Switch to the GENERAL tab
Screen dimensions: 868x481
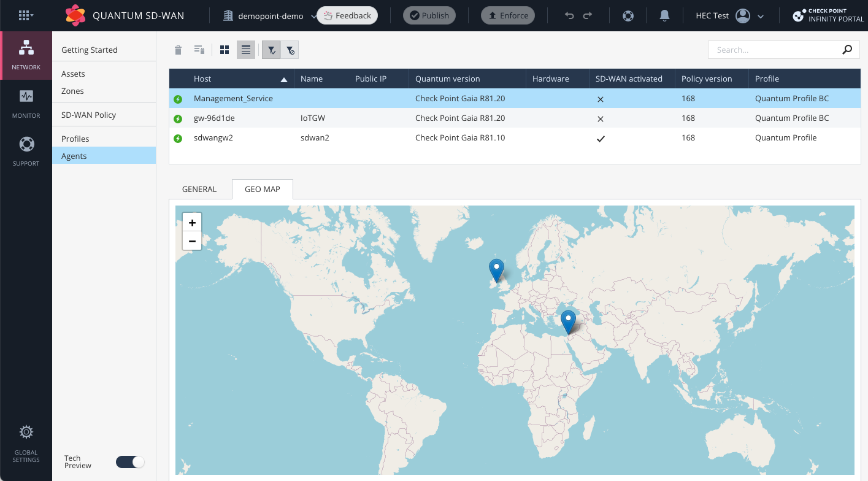199,189
